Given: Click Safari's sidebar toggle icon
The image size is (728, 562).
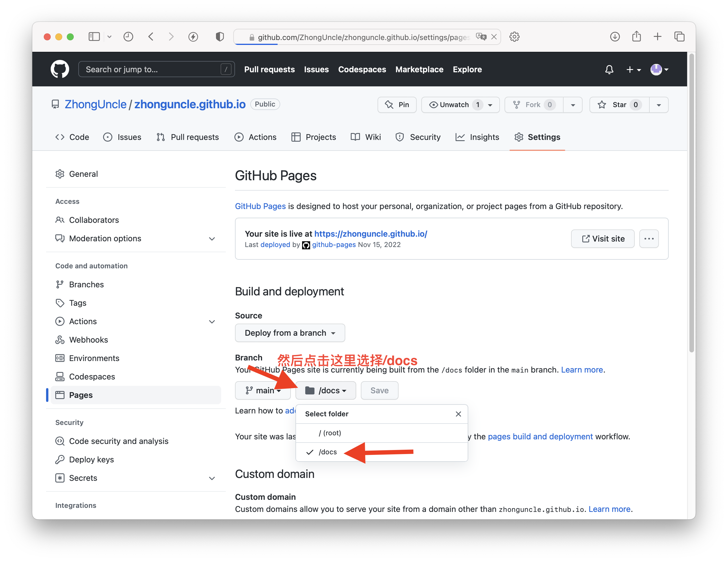Looking at the screenshot, I should (94, 37).
